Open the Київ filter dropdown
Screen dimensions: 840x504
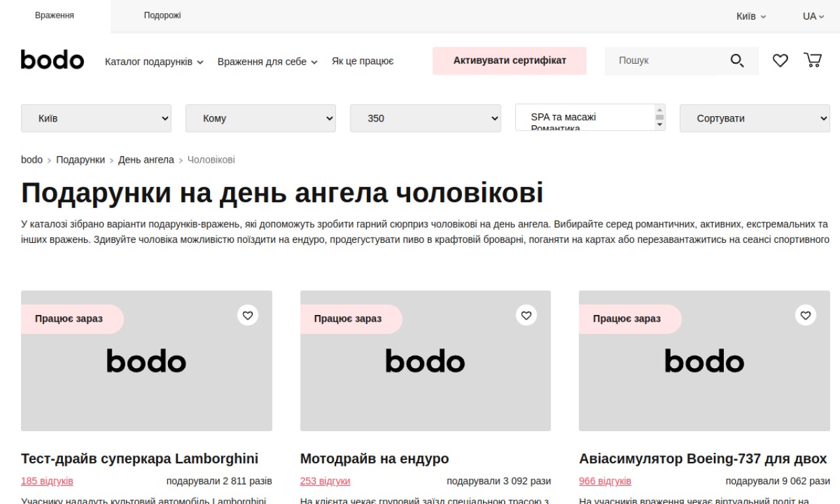click(x=96, y=118)
